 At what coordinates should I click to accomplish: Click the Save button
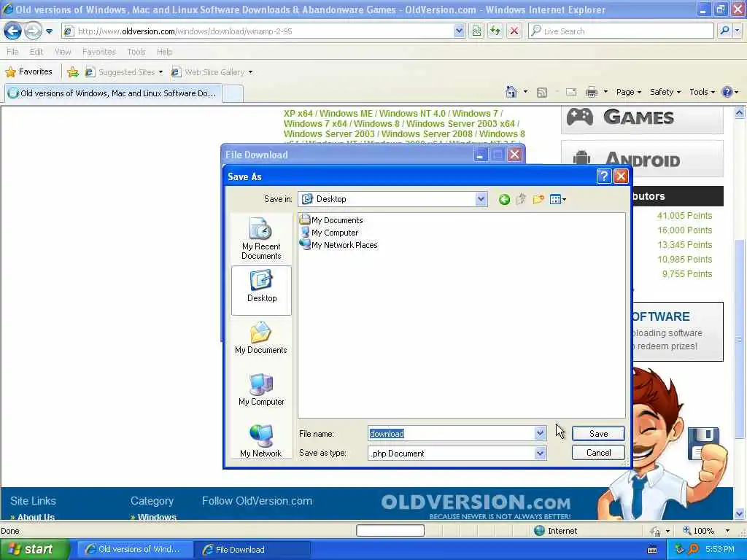pyautogui.click(x=598, y=433)
